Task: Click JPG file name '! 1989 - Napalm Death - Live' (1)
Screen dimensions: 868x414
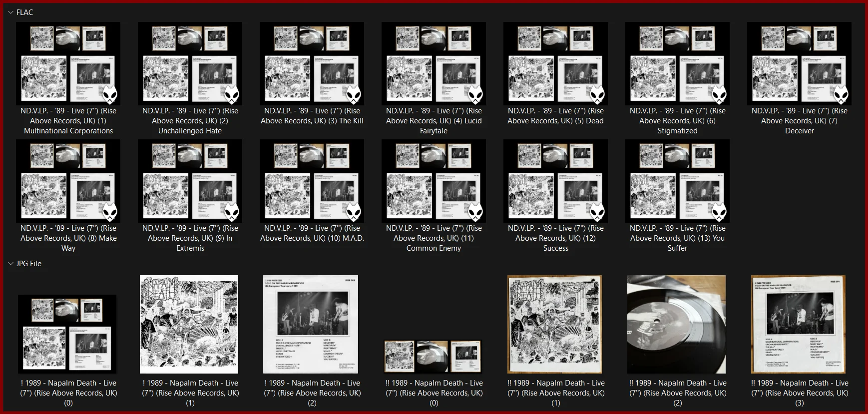Action: click(190, 393)
